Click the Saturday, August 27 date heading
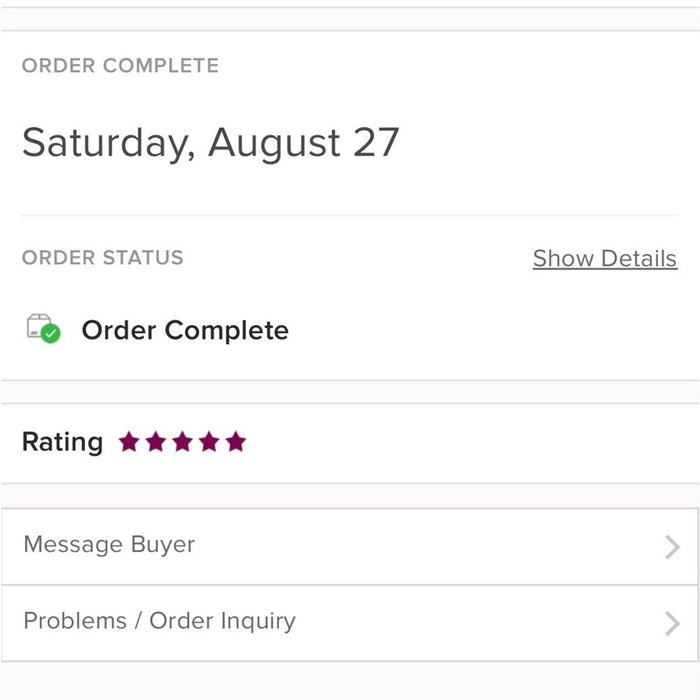700x700 pixels. coord(210,142)
